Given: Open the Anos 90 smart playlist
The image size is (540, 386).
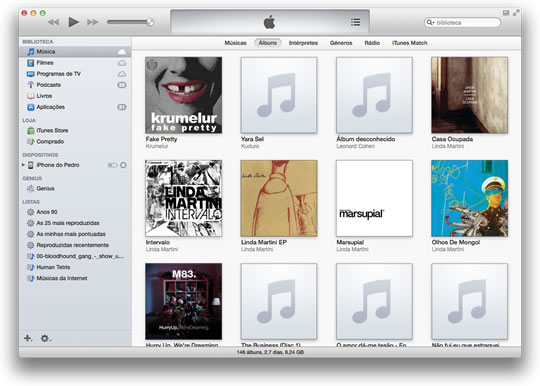Looking at the screenshot, I should click(x=75, y=212).
